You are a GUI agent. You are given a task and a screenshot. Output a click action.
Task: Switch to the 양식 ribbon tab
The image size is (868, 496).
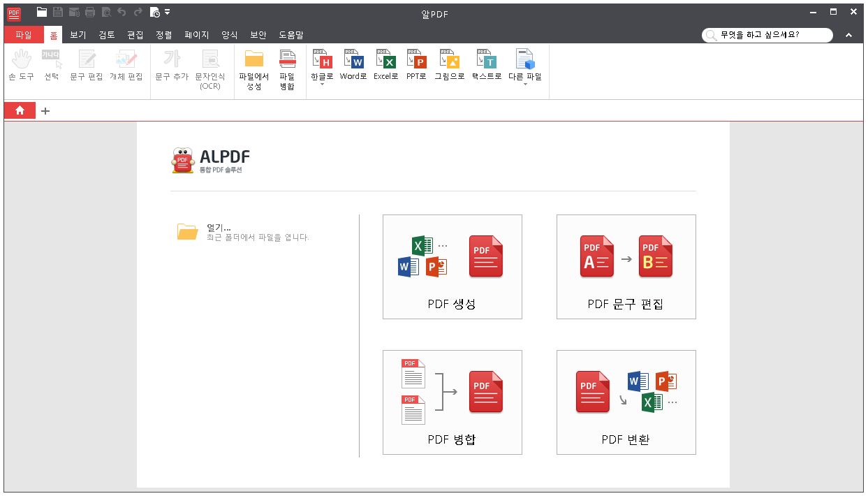pyautogui.click(x=229, y=34)
